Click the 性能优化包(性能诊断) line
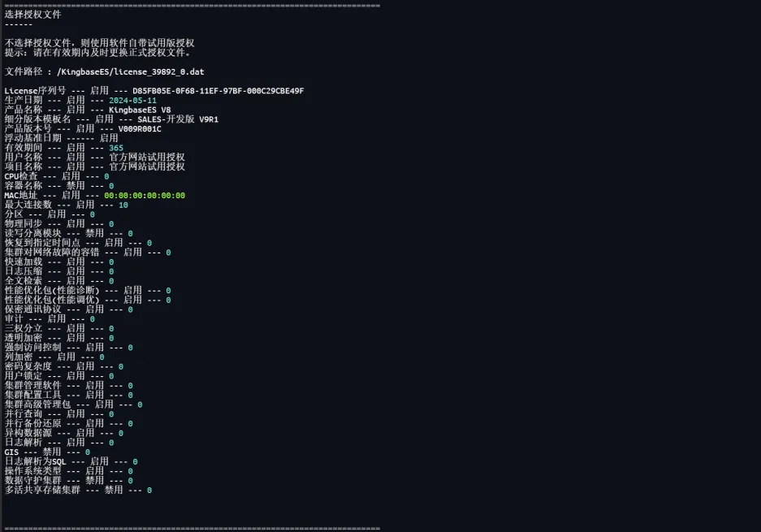Viewport: 761px width, 532px height. point(88,290)
